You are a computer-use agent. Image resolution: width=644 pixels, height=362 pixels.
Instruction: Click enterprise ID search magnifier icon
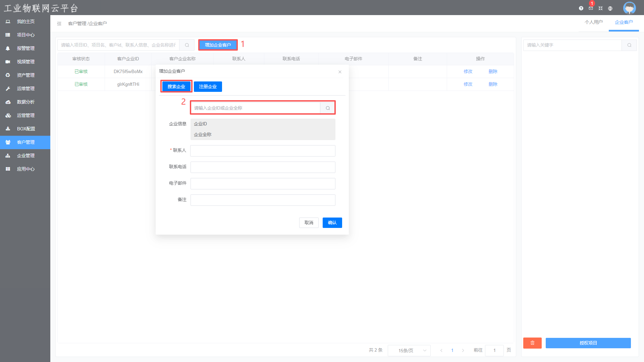click(328, 108)
